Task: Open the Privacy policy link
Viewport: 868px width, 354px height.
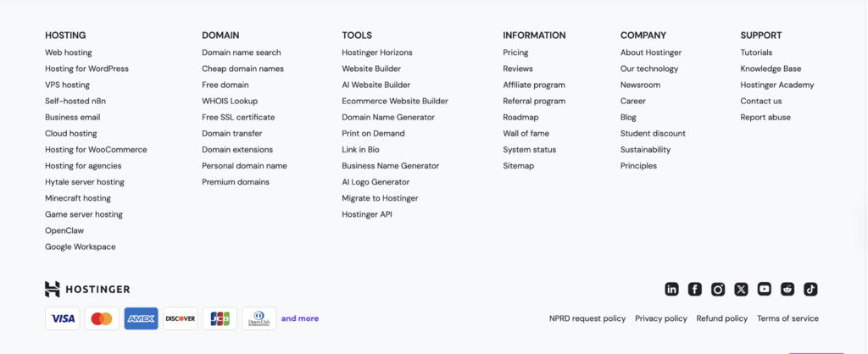Action: pos(661,318)
